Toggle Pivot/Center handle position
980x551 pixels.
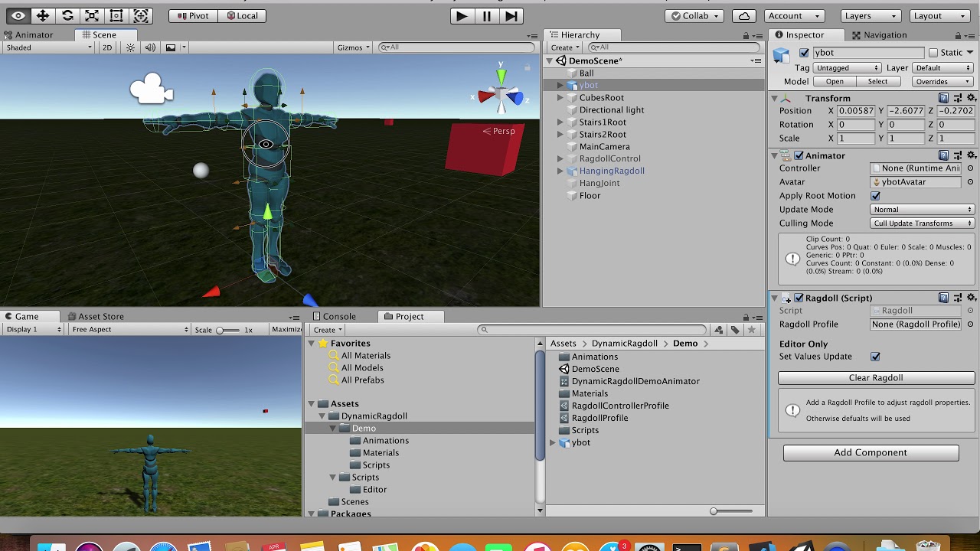coord(193,15)
